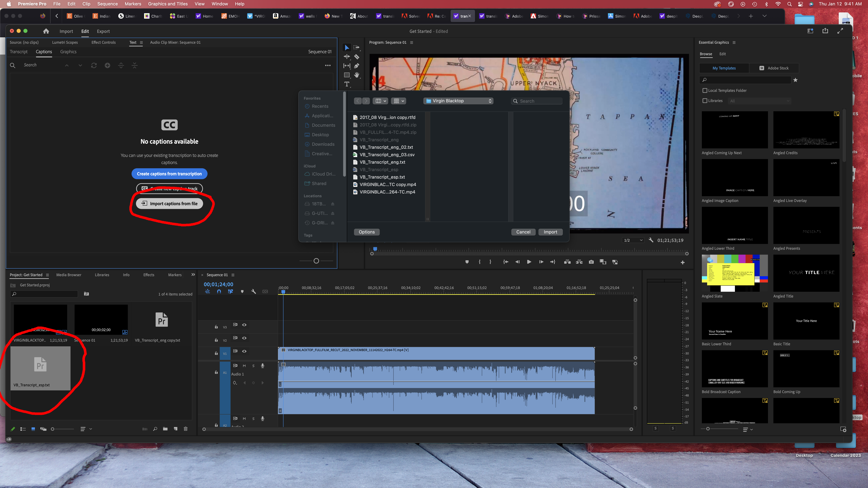The height and width of the screenshot is (488, 868).
Task: Toggle V1 track output eye icon
Action: (x=244, y=351)
